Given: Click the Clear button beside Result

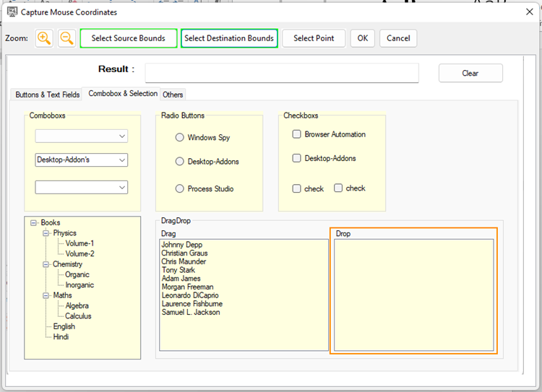Looking at the screenshot, I should (x=470, y=74).
